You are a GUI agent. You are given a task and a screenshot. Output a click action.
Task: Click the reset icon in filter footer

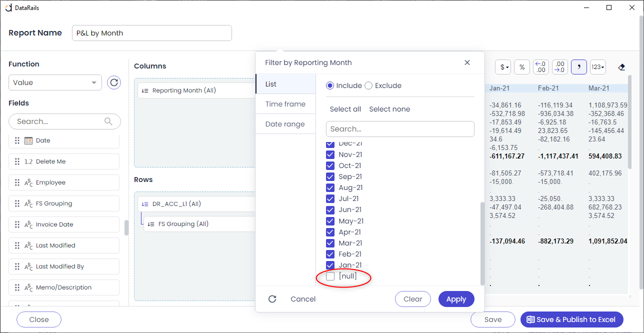click(x=272, y=299)
